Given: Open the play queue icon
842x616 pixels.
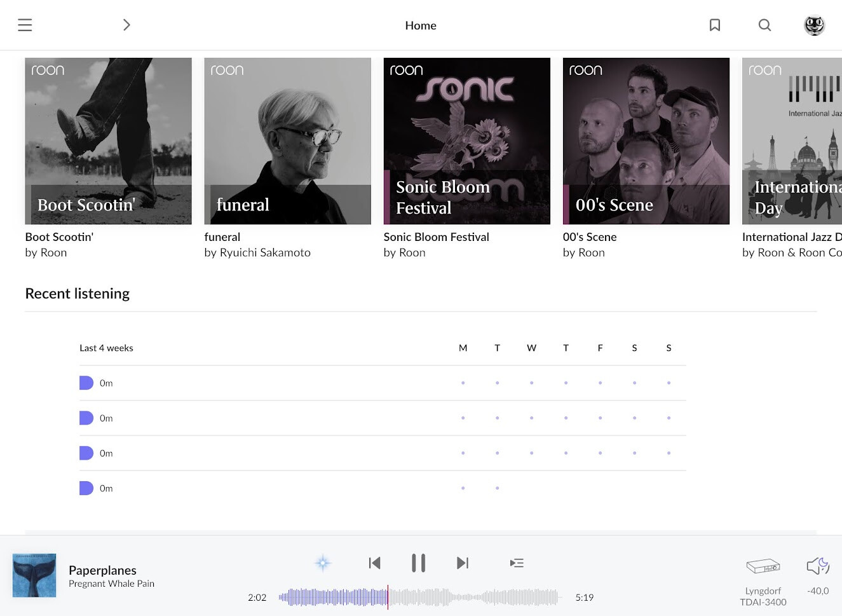Looking at the screenshot, I should (517, 563).
